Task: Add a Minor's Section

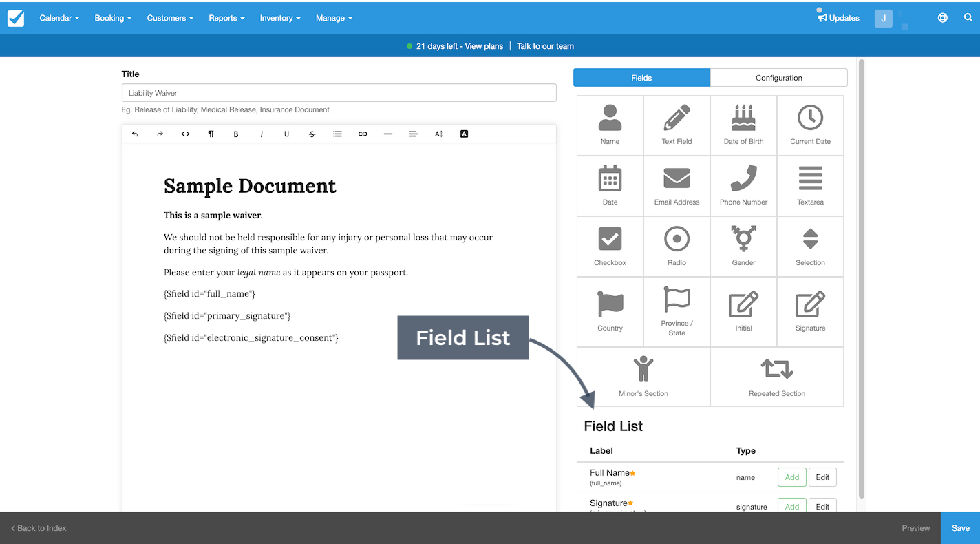Action: click(x=643, y=377)
